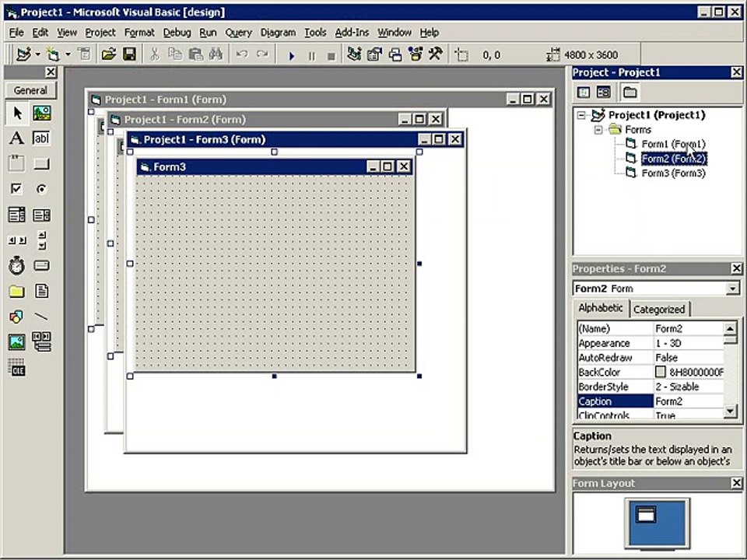The image size is (747, 560).
Task: Click the BackColor property color swatch
Action: [x=661, y=372]
